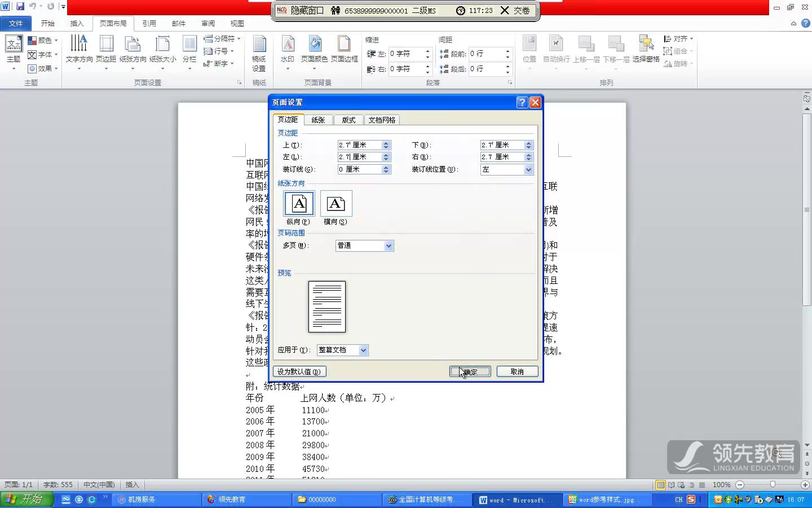
Task: Click the top margin 上 input field
Action: (360, 145)
